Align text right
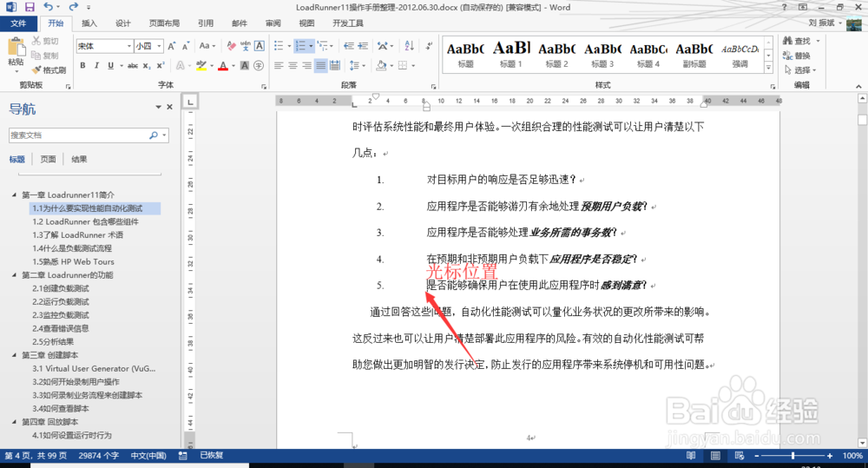 coord(306,65)
